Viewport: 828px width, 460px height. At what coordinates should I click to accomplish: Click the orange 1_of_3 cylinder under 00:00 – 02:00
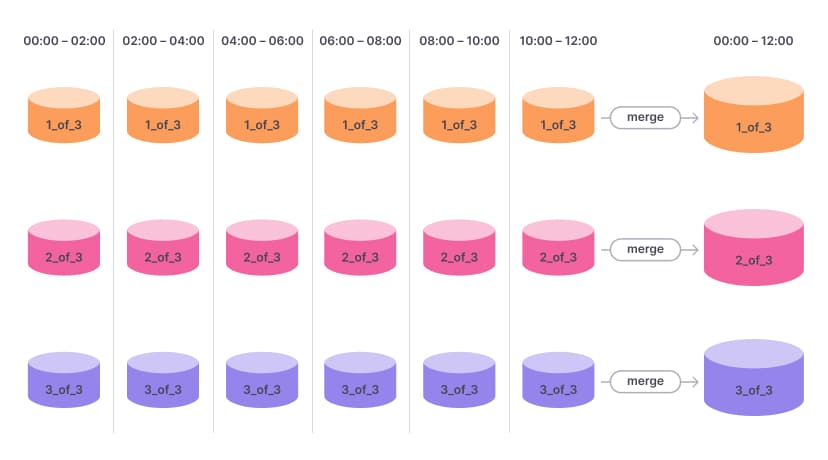click(64, 117)
